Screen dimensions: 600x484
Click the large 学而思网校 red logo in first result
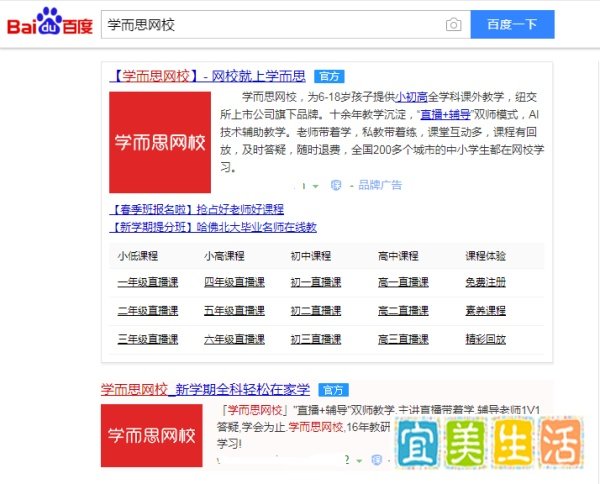[x=160, y=142]
